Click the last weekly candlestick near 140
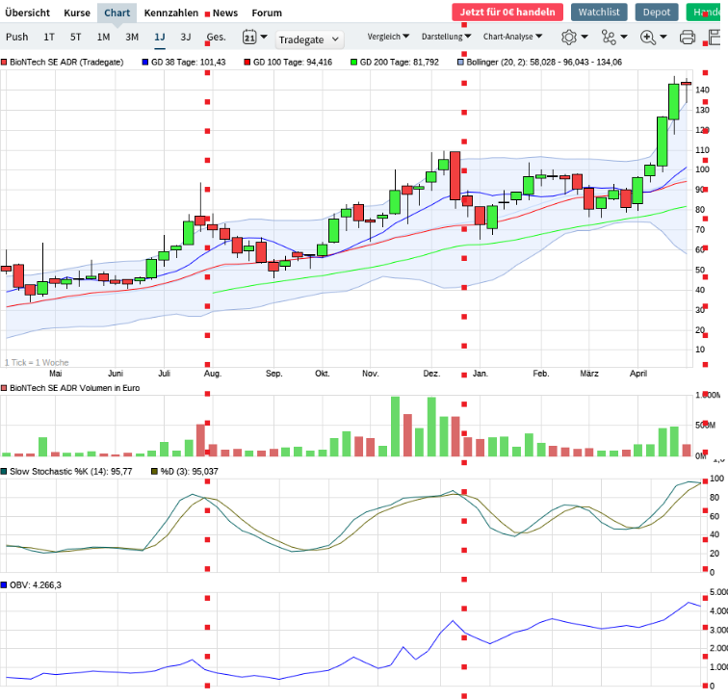Screen dimensions: 728x700 pyautogui.click(x=687, y=84)
